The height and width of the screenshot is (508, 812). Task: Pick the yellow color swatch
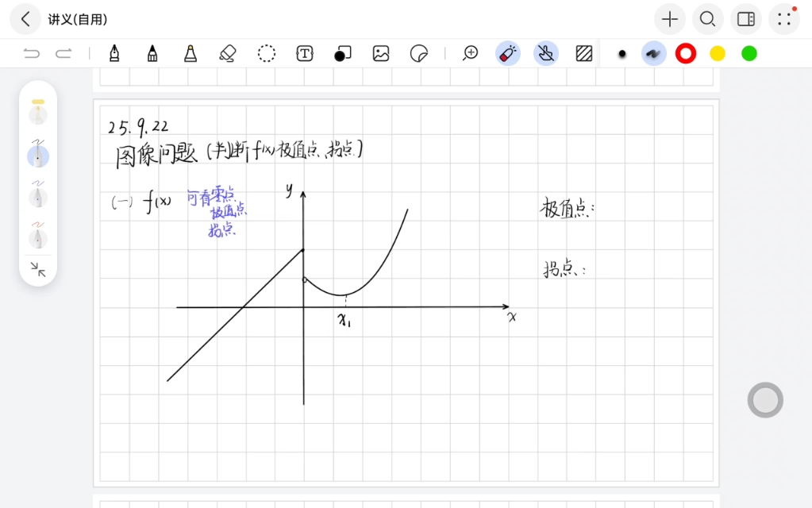718,53
